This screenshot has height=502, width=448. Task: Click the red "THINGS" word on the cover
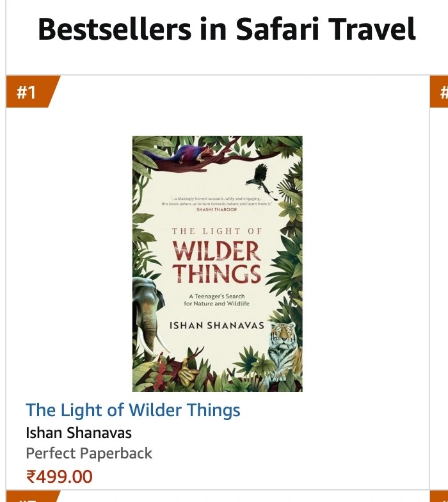[x=217, y=273]
